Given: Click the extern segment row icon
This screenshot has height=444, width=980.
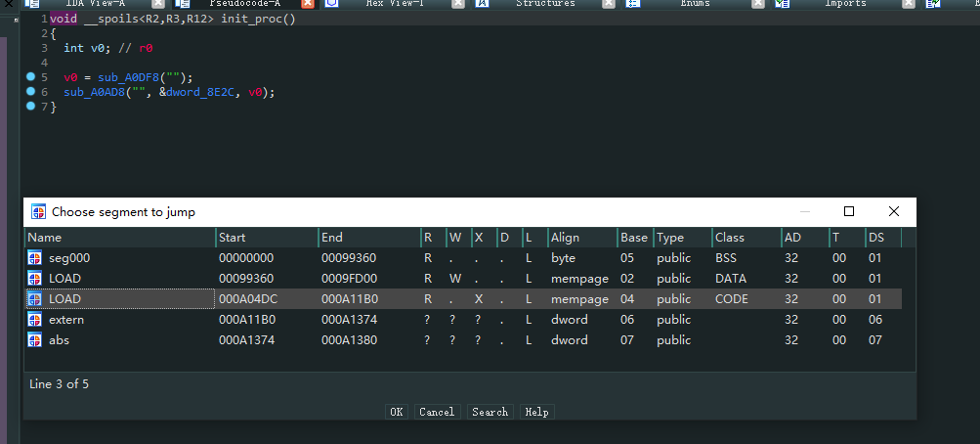Looking at the screenshot, I should coord(35,320).
